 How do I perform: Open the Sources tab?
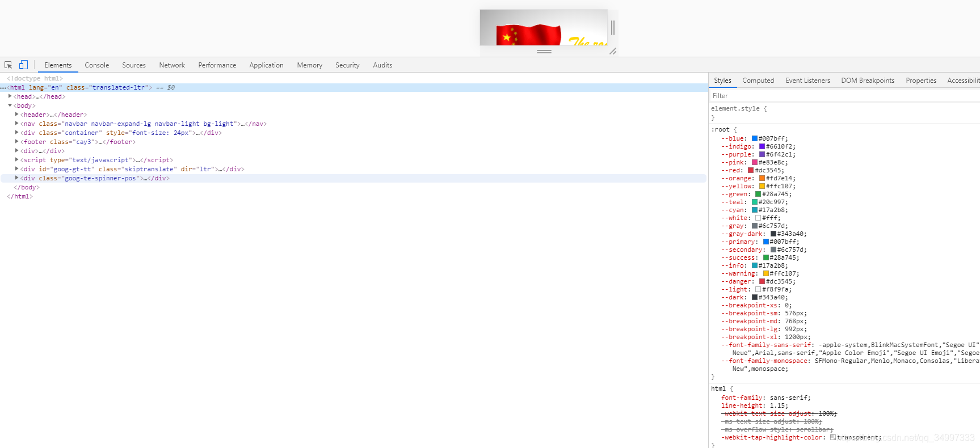(134, 65)
